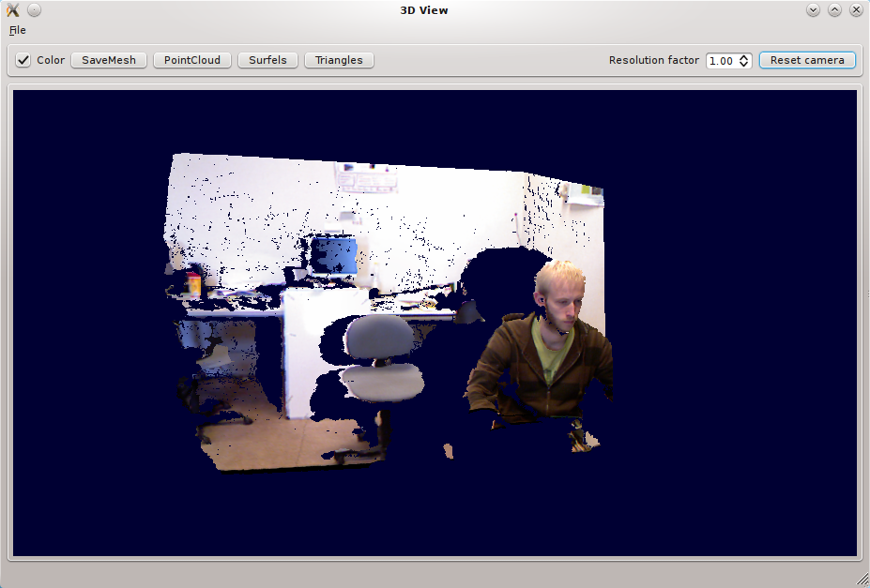Focus the Resolution factor value field
870x588 pixels.
point(723,60)
